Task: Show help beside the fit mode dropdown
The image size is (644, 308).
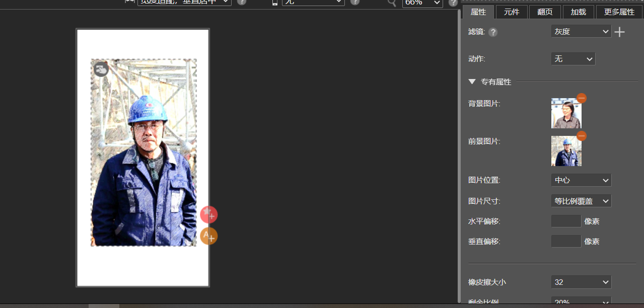Action: point(242,2)
